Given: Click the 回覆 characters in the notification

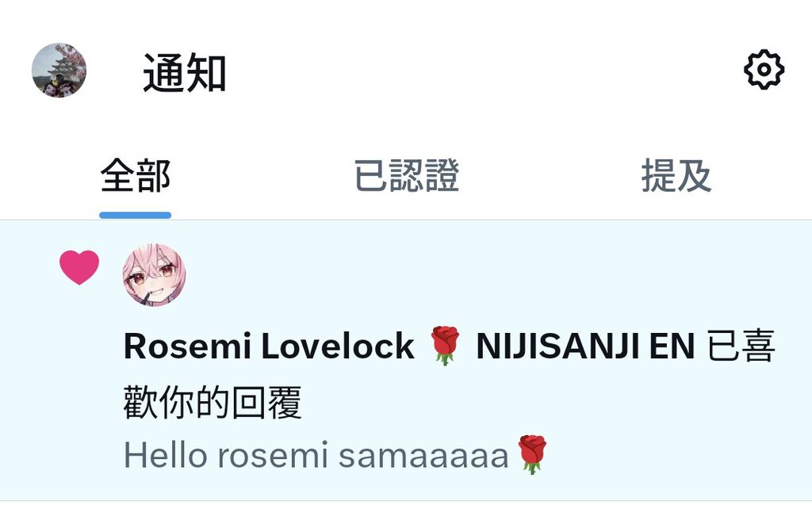Looking at the screenshot, I should point(266,402).
